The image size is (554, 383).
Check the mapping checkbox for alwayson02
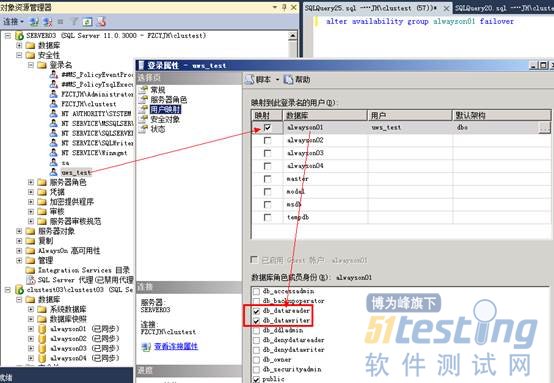(267, 140)
